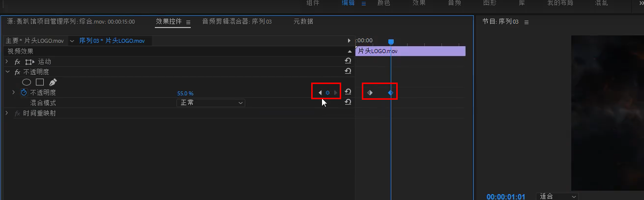Toggle the effect controls timeline view arrow
Screen dimensions: 644x200
pos(349,40)
